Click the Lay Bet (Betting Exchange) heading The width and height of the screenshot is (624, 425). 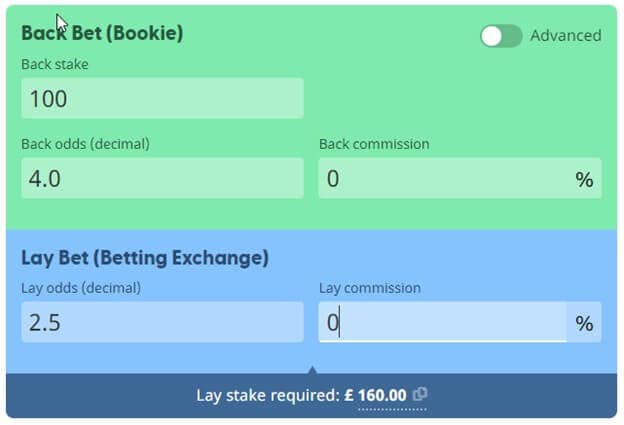point(145,258)
